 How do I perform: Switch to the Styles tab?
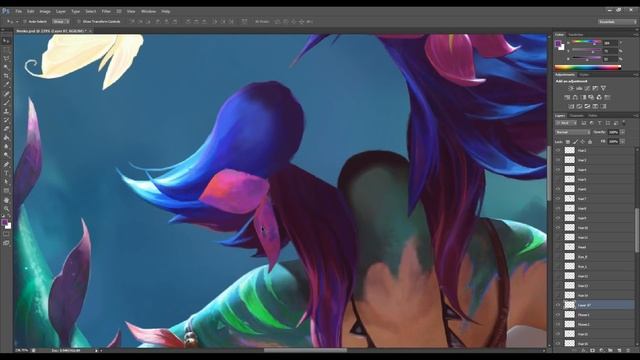click(584, 75)
